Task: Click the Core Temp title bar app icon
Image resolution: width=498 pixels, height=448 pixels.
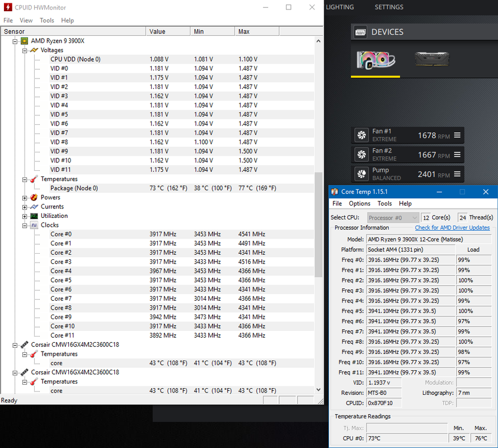Action: (335, 192)
